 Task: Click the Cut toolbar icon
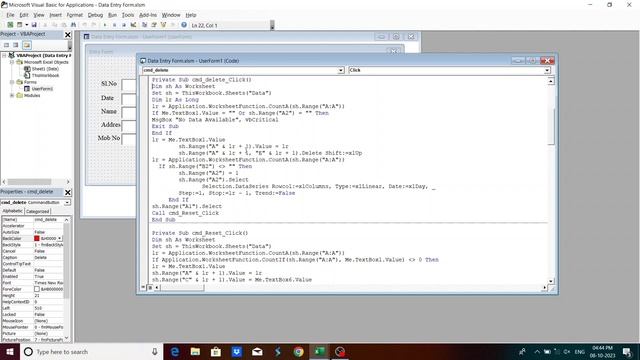[45, 25]
